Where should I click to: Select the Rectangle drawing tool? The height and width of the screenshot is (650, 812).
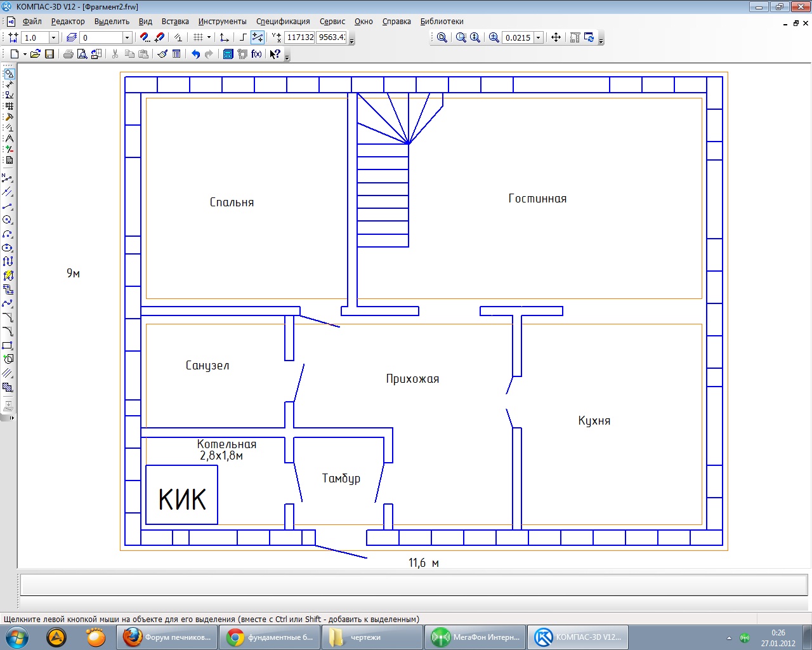[x=8, y=346]
